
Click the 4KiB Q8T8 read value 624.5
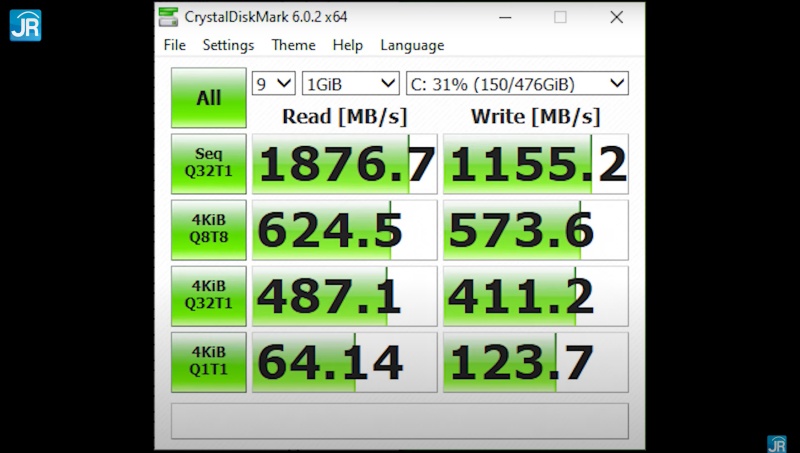pos(345,230)
